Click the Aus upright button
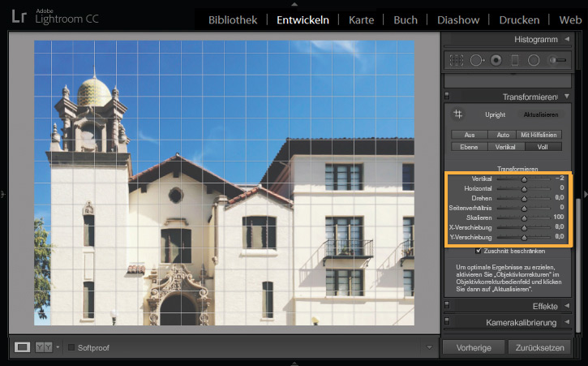The height and width of the screenshot is (366, 588). pyautogui.click(x=470, y=135)
